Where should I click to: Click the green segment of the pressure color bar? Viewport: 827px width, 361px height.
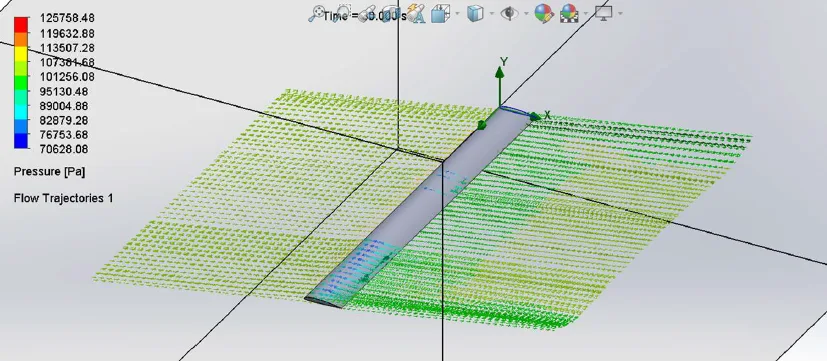click(x=21, y=83)
